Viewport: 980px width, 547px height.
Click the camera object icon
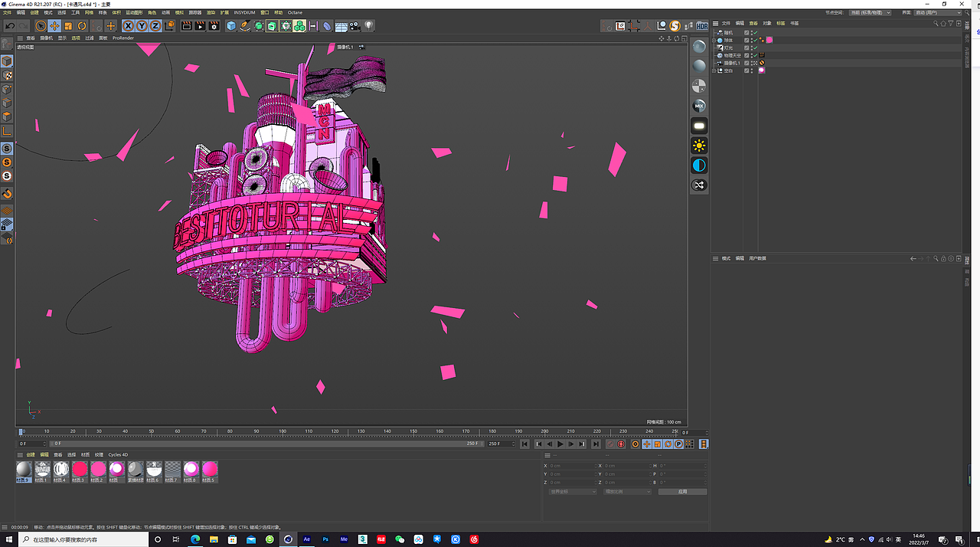(354, 26)
